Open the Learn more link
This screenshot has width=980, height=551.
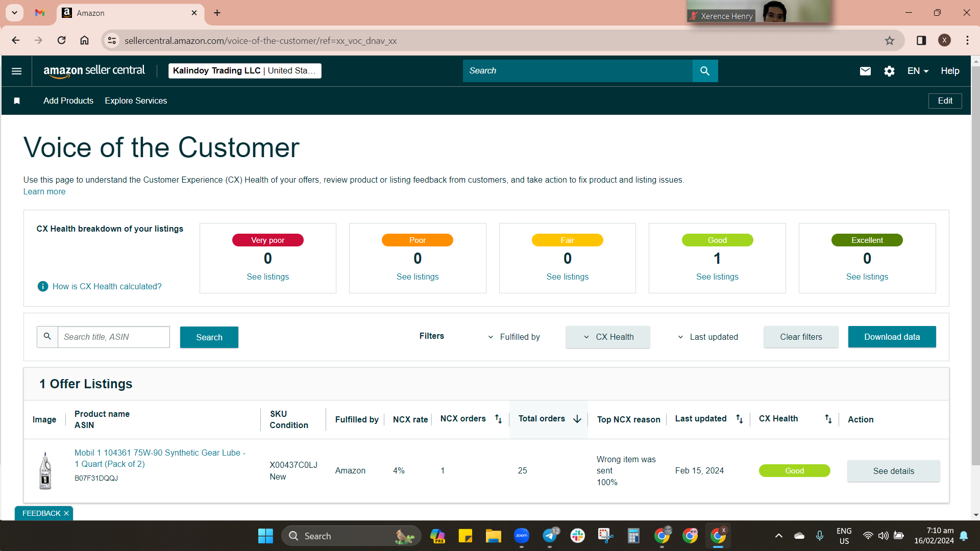[44, 192]
